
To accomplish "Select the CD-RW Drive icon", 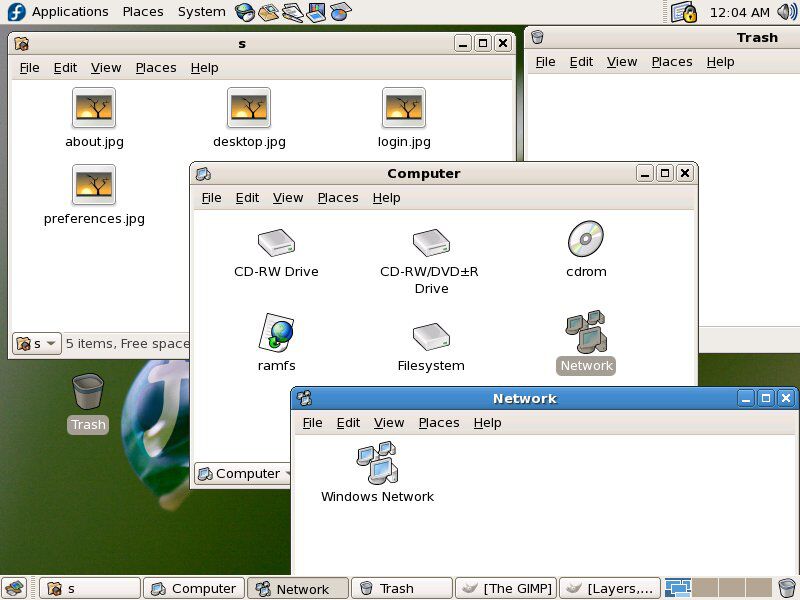I will [x=276, y=242].
